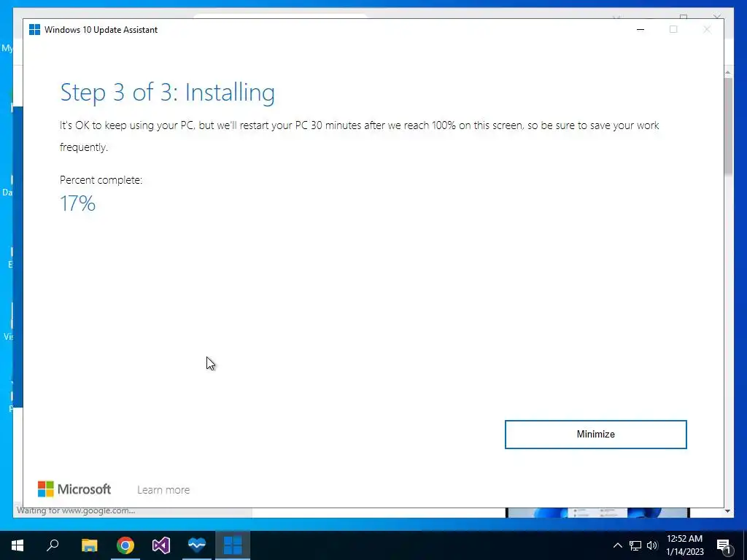Screen dimensions: 747x560
Task: Select the Update Assistant taskbar icon
Action: pyautogui.click(x=233, y=545)
